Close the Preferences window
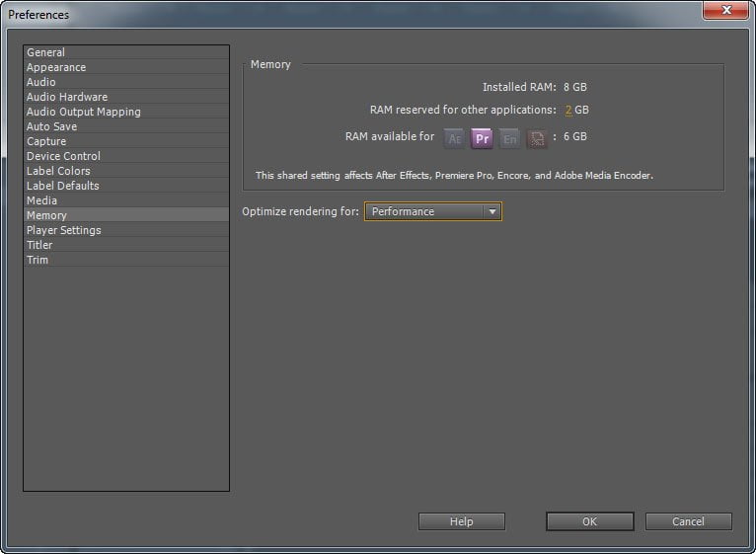 [x=725, y=10]
